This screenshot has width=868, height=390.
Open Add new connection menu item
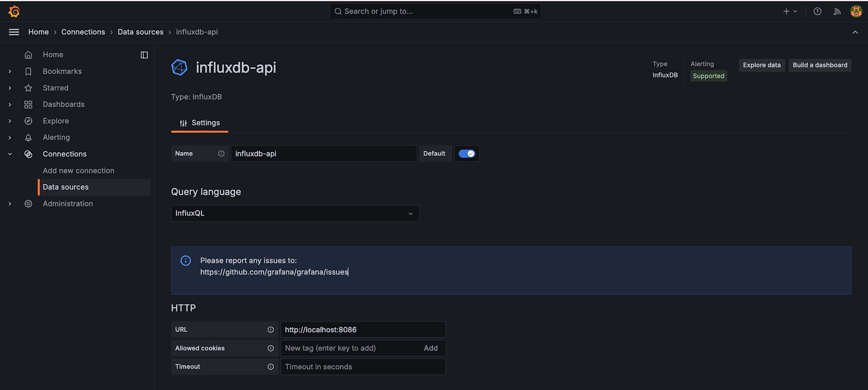tap(79, 170)
